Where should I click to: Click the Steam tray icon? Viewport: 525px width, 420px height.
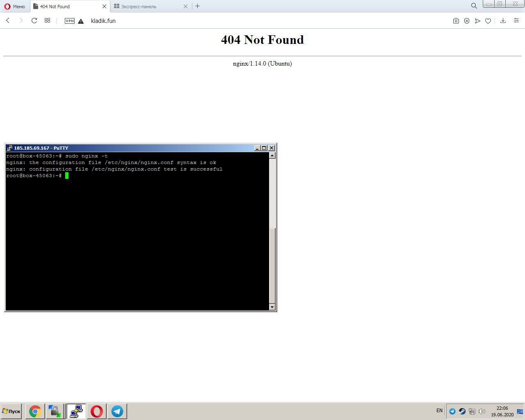pyautogui.click(x=462, y=411)
